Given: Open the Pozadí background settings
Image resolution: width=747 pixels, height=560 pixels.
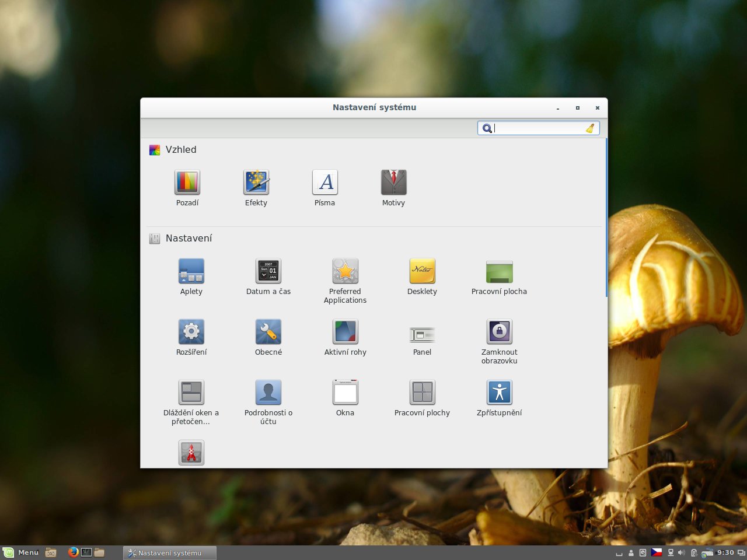Looking at the screenshot, I should 187,183.
